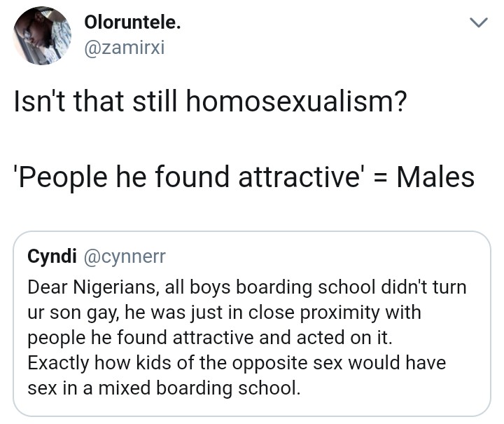Image resolution: width=504 pixels, height=424 pixels.
Task: Open the Oloruntele. display name link
Action: click(x=132, y=22)
